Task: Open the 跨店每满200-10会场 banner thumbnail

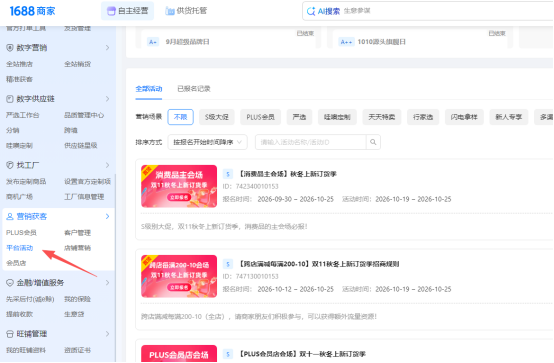Action: point(179,276)
